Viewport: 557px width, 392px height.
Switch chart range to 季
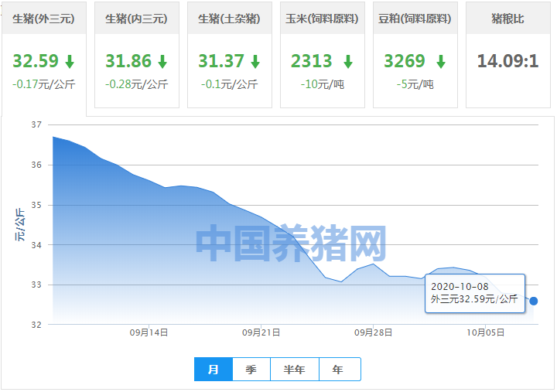click(251, 370)
